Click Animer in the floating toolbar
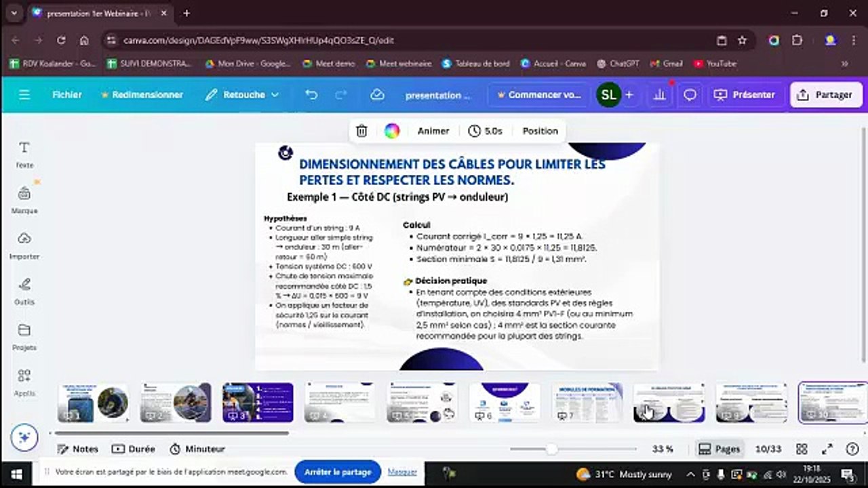Image resolution: width=868 pixels, height=488 pixels. click(433, 131)
